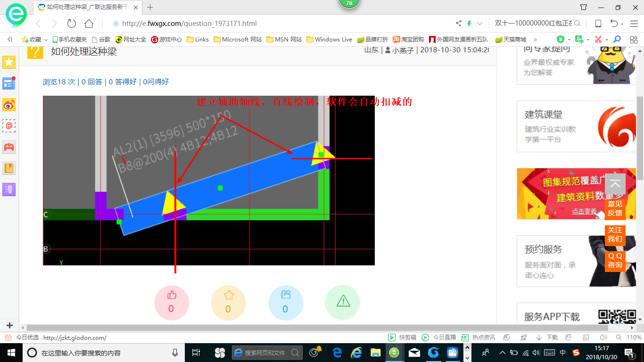Click the red scissors screenshot icon

pyautogui.click(x=598, y=40)
